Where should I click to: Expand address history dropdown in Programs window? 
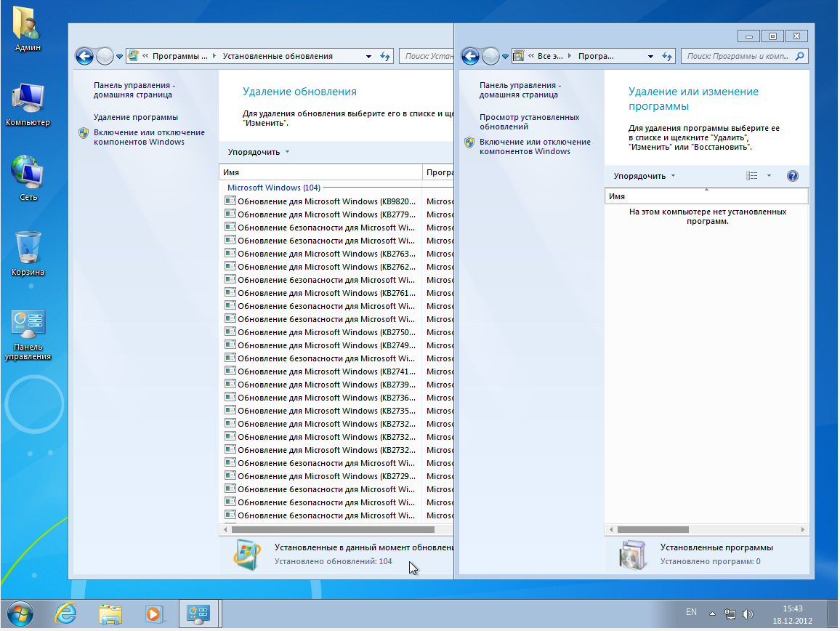(650, 56)
